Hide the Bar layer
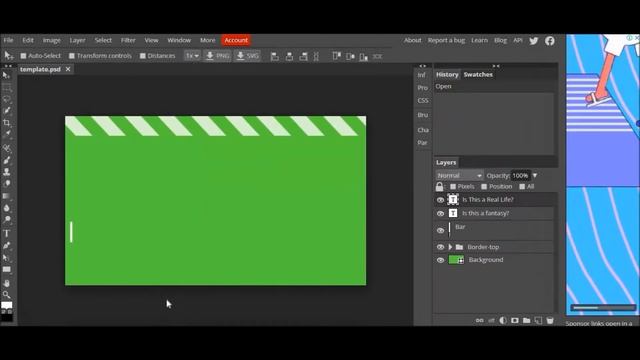Image resolution: width=640 pixels, height=360 pixels. 440,231
